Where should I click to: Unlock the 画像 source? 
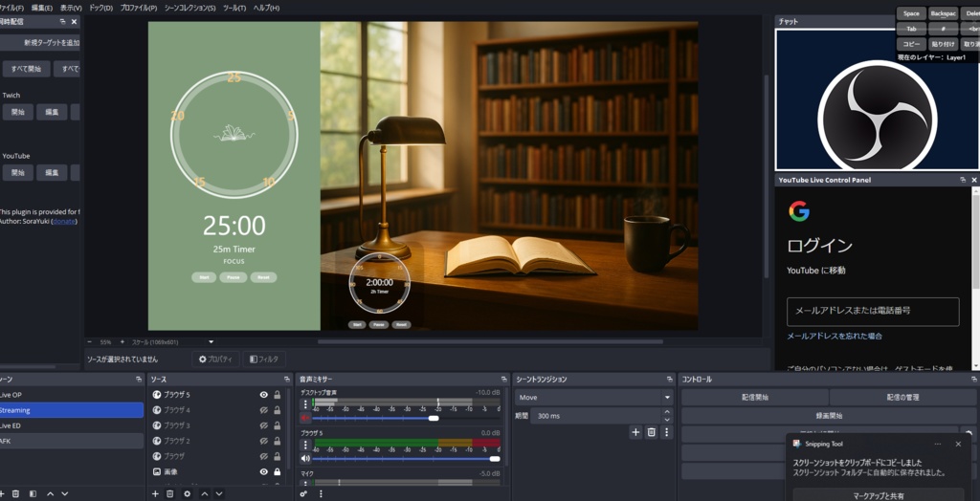pyautogui.click(x=277, y=471)
